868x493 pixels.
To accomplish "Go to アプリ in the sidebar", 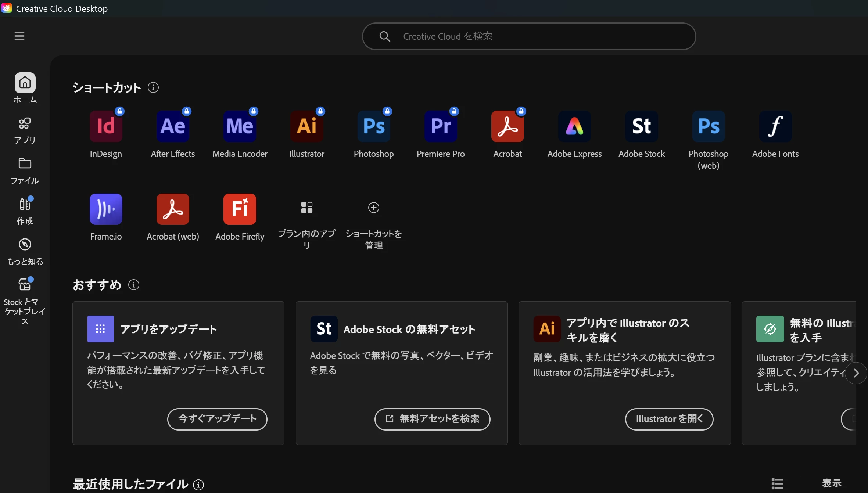I will 25,130.
